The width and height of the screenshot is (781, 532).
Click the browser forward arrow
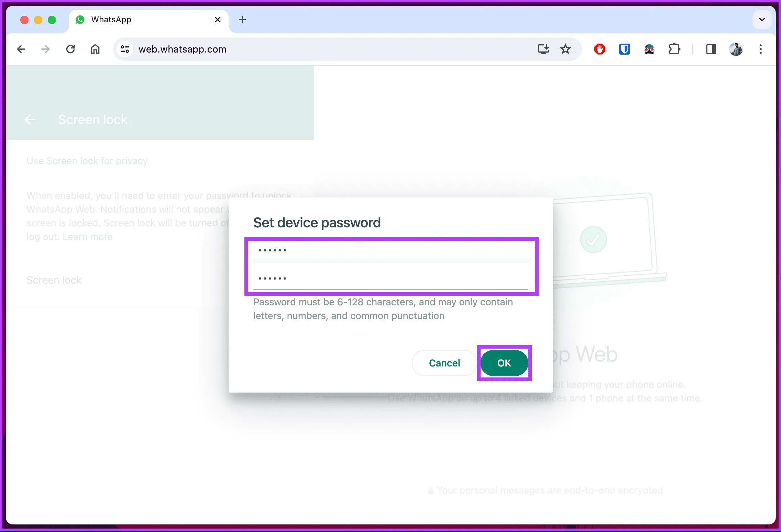point(45,49)
